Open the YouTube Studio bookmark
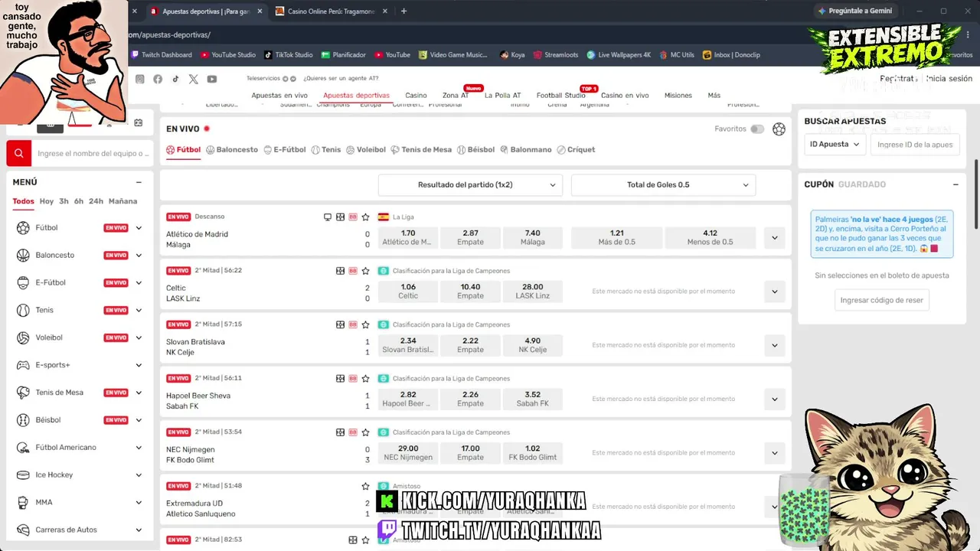 228,55
